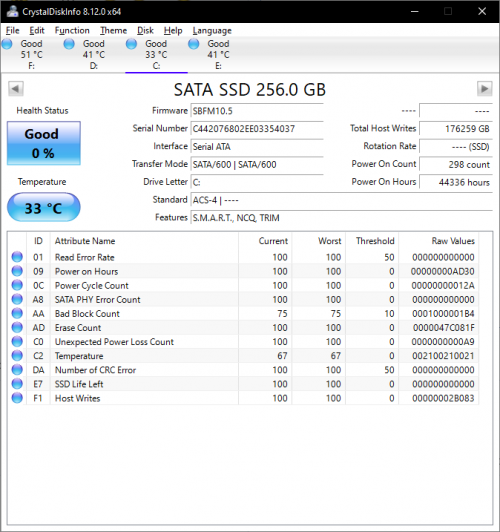Click the Standard field ACS-4
This screenshot has width=500, height=532.
point(342,200)
